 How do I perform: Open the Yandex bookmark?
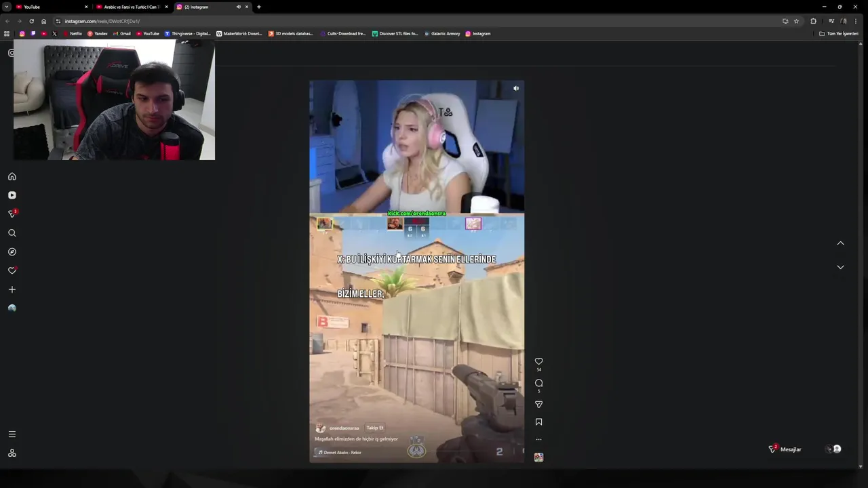[98, 33]
